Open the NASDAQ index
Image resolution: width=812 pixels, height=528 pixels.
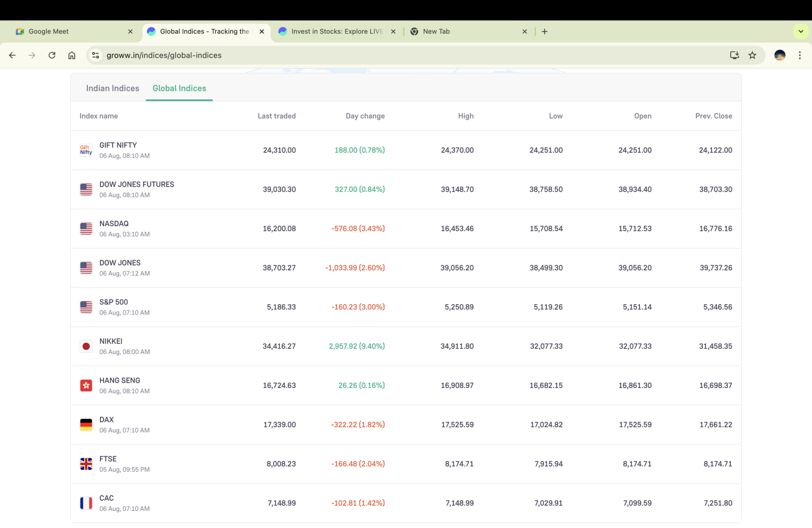114,224
